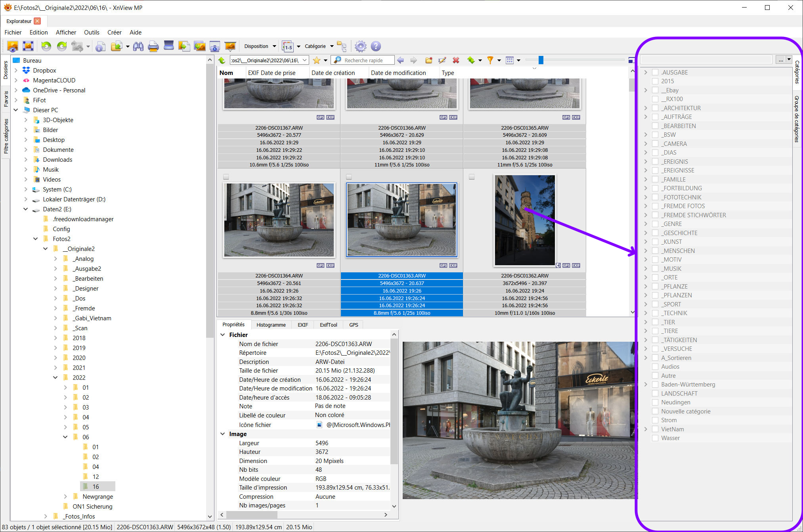Mark checkbox on 2206-DSC01364.ARW thumbnail
Screen dimensions: 803x532
[226, 177]
